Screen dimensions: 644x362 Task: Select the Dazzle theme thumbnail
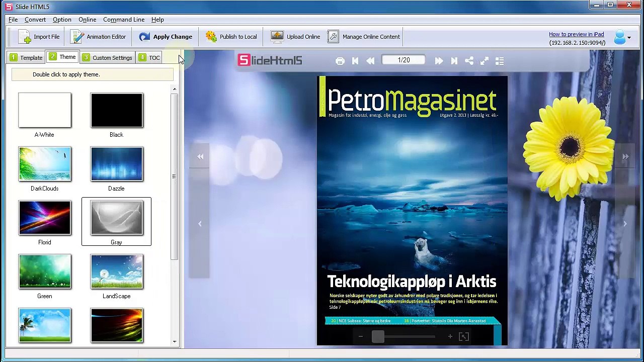117,164
